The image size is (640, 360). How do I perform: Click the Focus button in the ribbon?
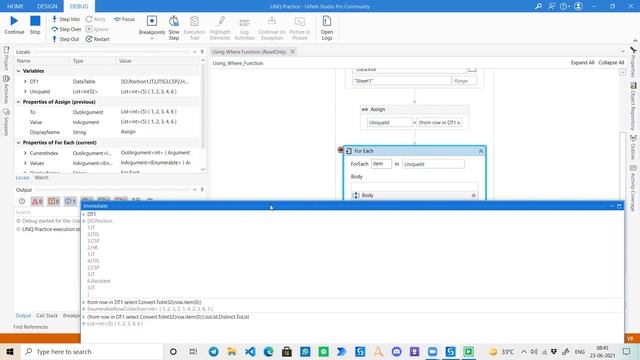124,19
